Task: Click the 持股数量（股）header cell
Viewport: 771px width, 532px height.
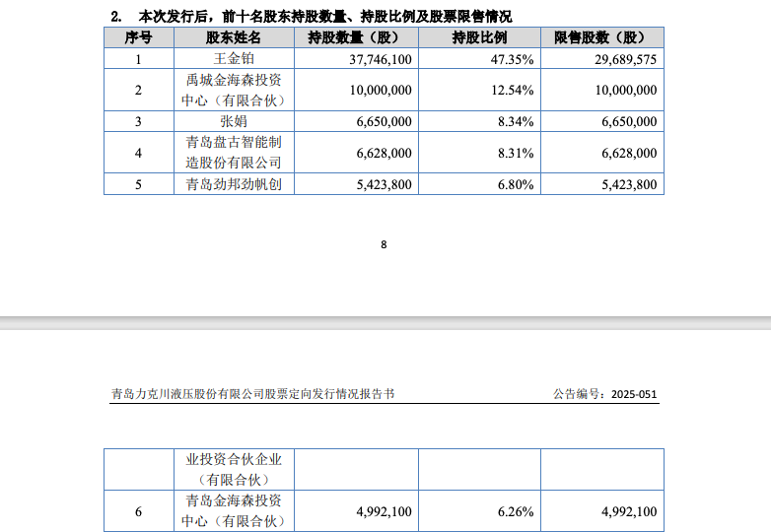Action: [x=353, y=37]
